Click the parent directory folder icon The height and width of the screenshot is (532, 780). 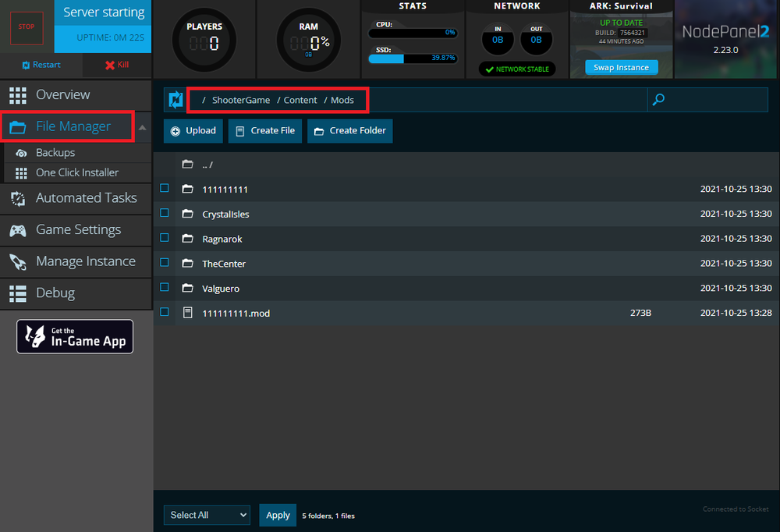pyautogui.click(x=187, y=165)
